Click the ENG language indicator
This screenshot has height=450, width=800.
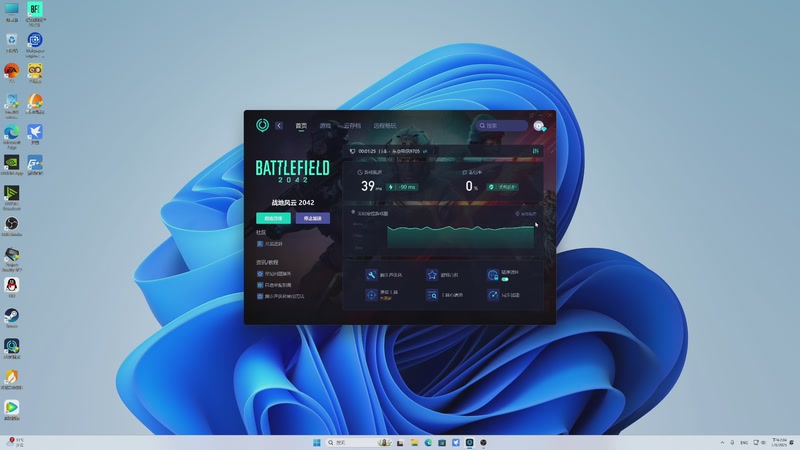pyautogui.click(x=744, y=442)
